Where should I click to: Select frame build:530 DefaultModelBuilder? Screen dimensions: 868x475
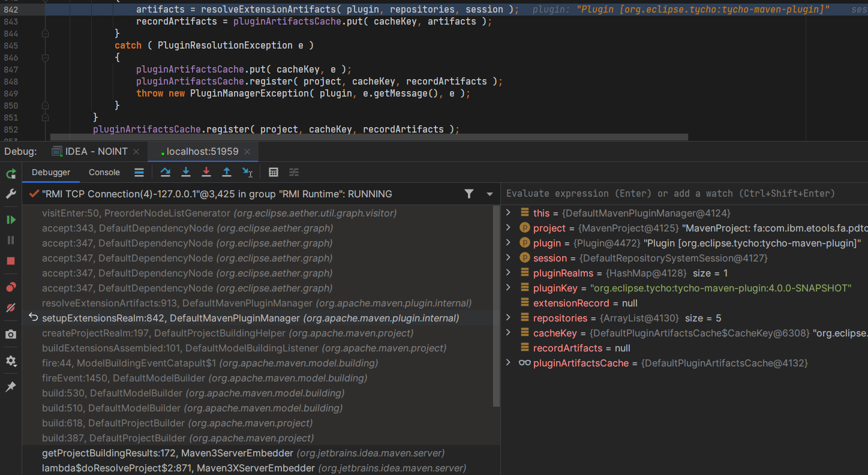pos(258,393)
